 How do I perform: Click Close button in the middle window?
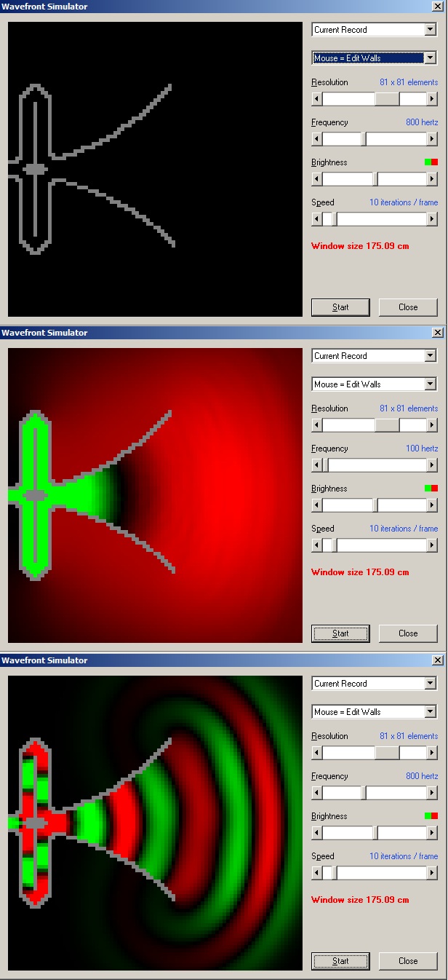click(x=408, y=633)
